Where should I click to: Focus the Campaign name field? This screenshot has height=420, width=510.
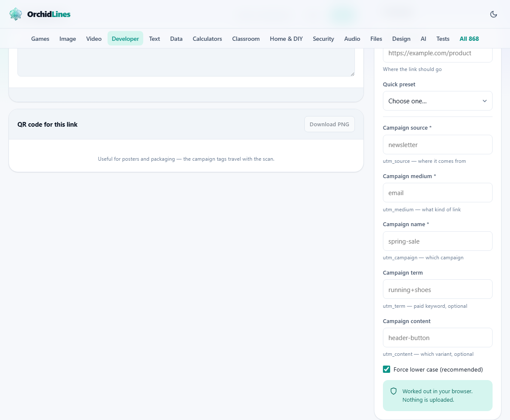click(x=438, y=241)
